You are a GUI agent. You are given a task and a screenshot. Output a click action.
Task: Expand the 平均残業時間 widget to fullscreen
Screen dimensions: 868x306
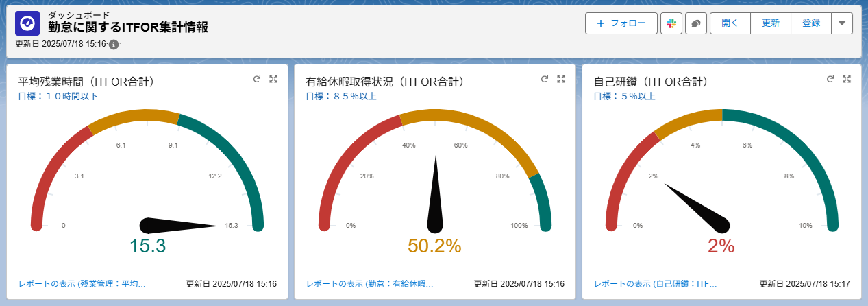coord(273,79)
